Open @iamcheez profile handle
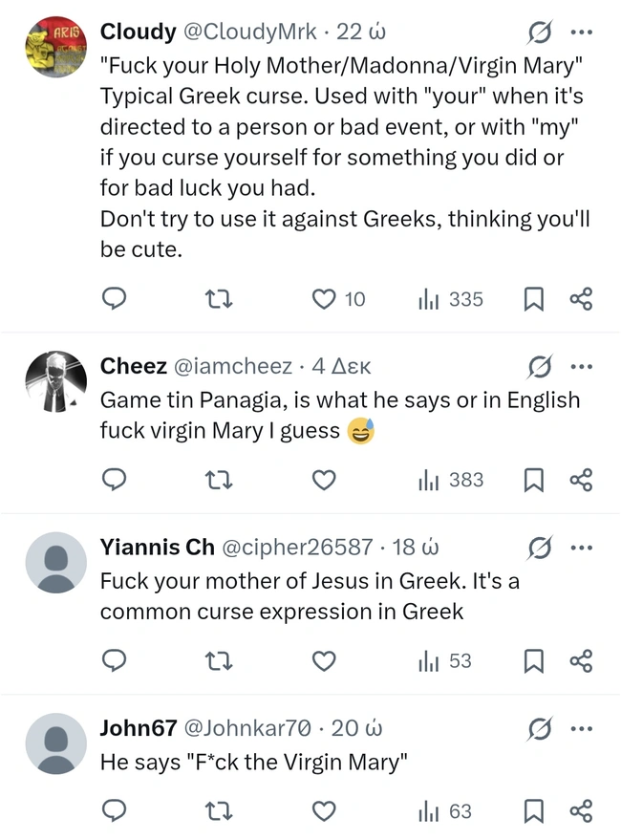Viewport: 621px width, 840px height. (231, 366)
